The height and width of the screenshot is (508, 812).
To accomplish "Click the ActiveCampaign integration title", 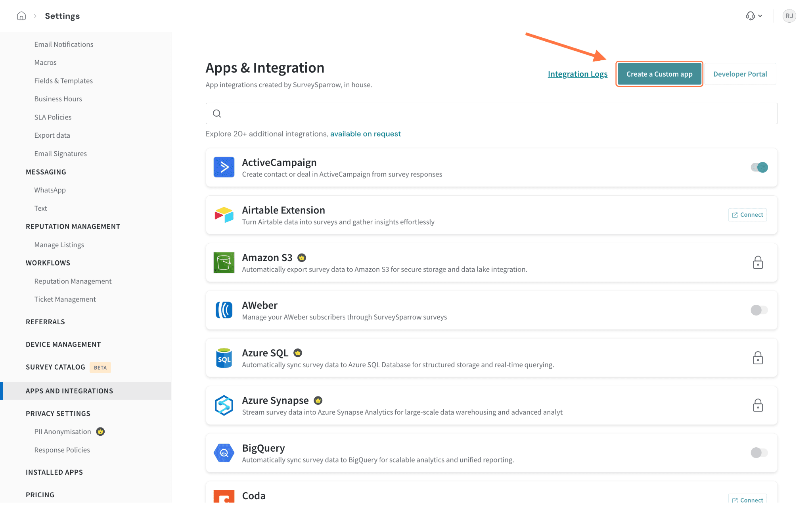I will coord(279,162).
